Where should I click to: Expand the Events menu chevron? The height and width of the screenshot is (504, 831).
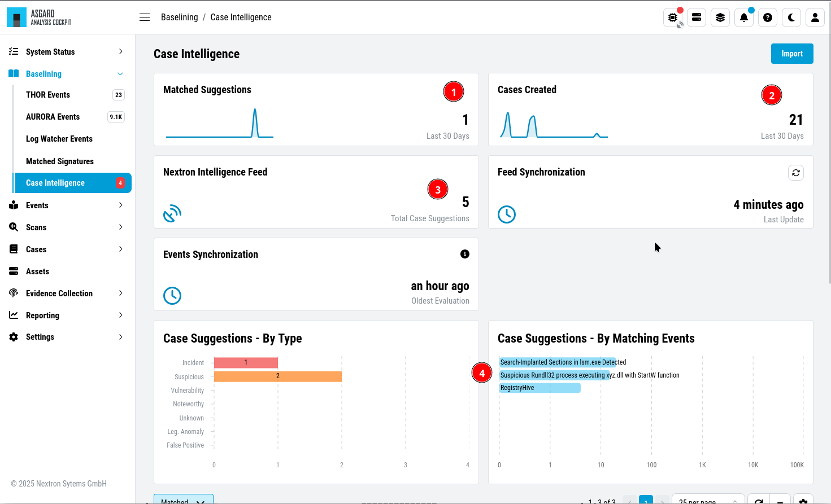(120, 205)
